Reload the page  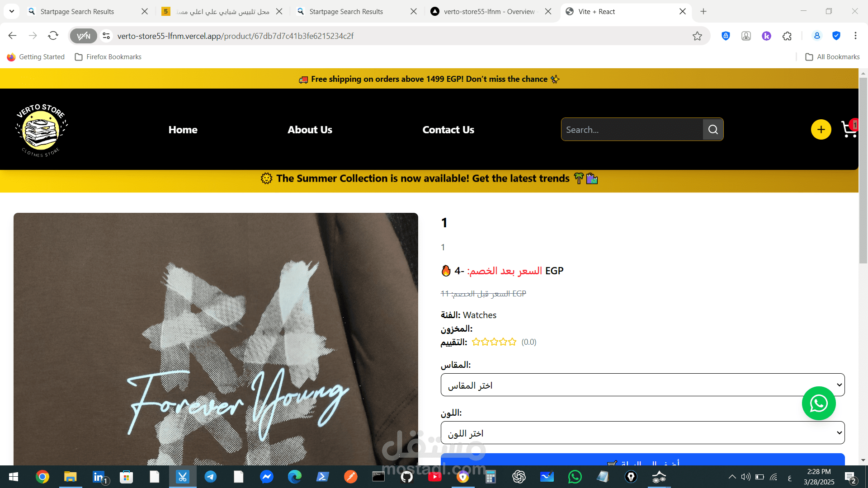pyautogui.click(x=53, y=36)
